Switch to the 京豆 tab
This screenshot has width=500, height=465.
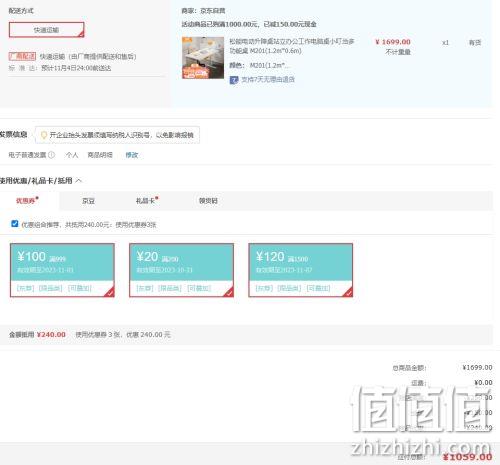click(x=88, y=201)
